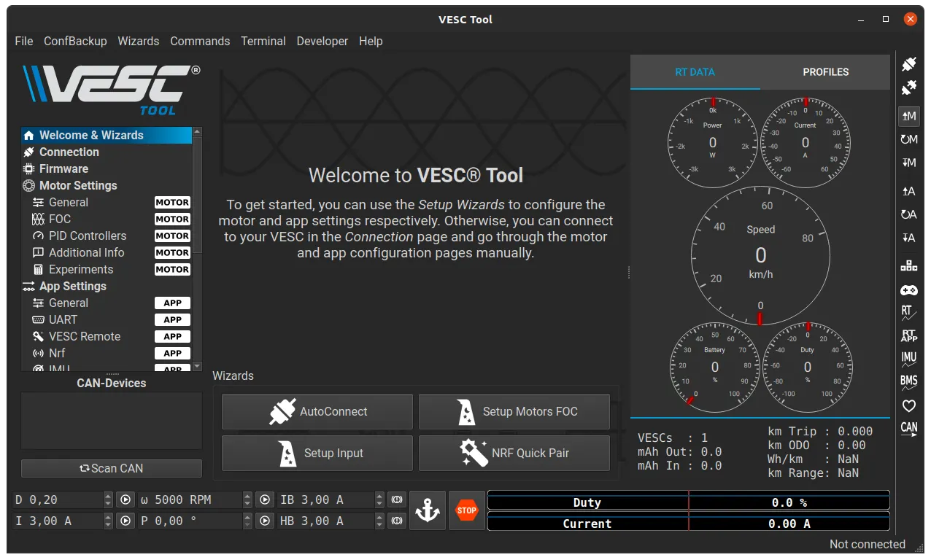Write app configuration with the down-arrow A icon
Screen dimensions: 931x560
pyautogui.click(x=908, y=238)
